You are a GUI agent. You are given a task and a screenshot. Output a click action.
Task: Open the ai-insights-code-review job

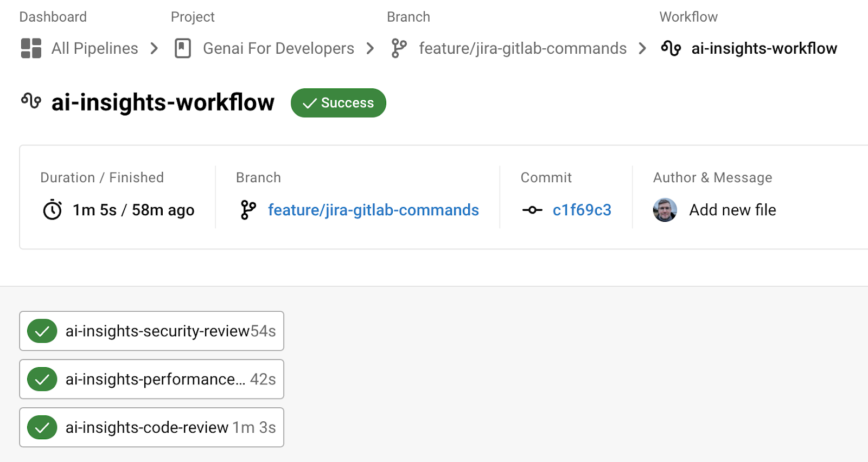(148, 427)
